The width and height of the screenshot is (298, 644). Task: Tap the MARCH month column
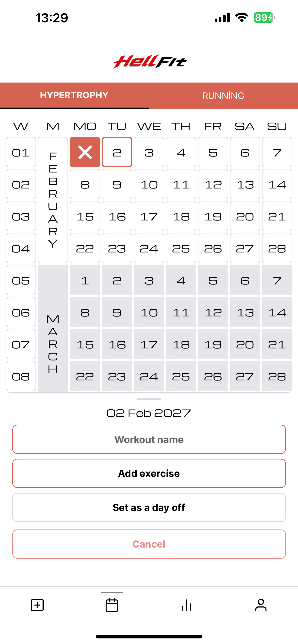tap(53, 328)
